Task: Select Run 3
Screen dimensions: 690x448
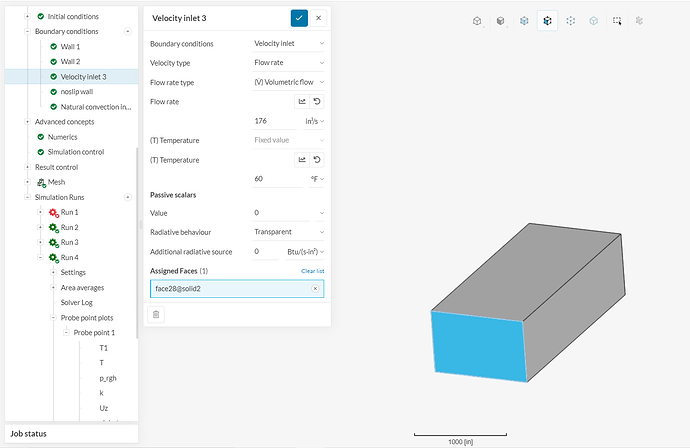Action: point(70,242)
